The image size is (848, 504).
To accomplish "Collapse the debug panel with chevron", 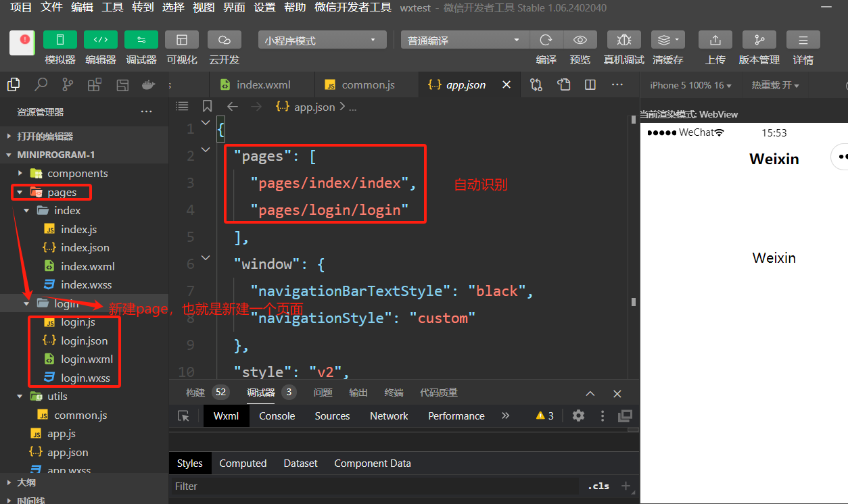I will [x=590, y=393].
